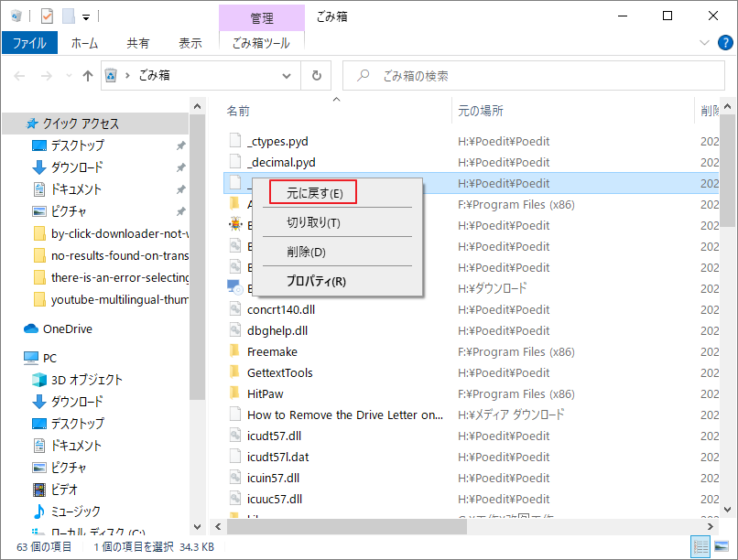This screenshot has width=738, height=560.
Task: Sort by 名前 column header
Action: (x=238, y=111)
